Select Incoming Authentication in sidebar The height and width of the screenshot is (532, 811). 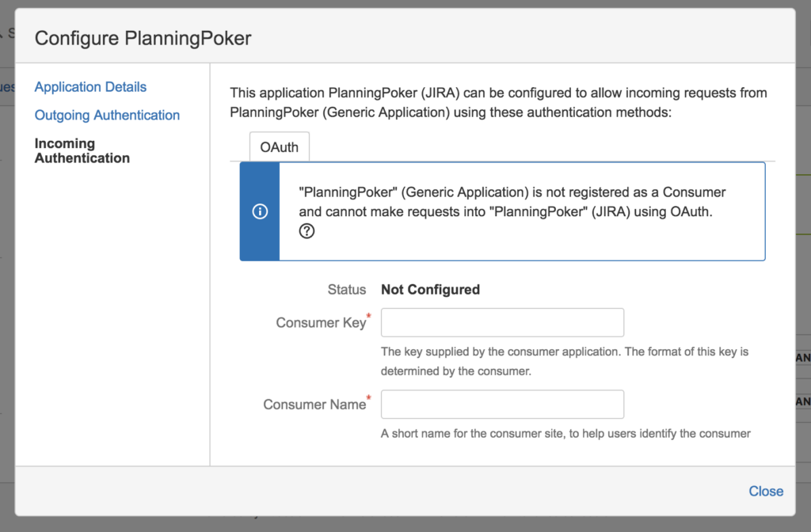point(82,150)
